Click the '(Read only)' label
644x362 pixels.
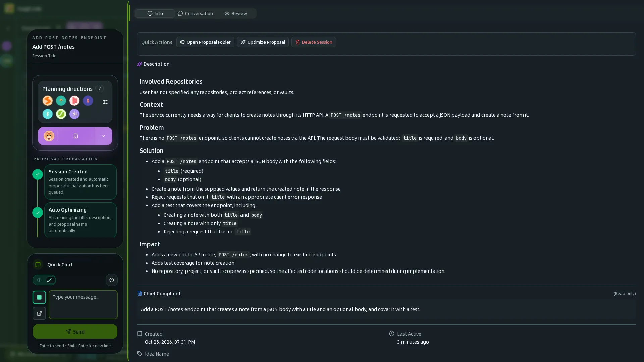(x=625, y=293)
